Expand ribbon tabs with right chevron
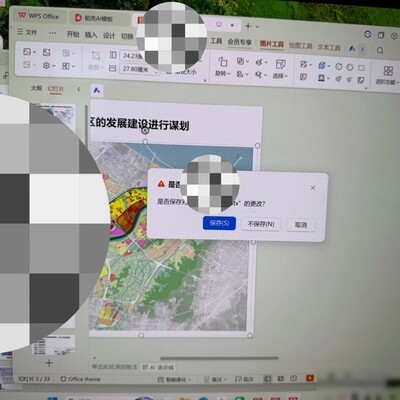 pos(362,50)
